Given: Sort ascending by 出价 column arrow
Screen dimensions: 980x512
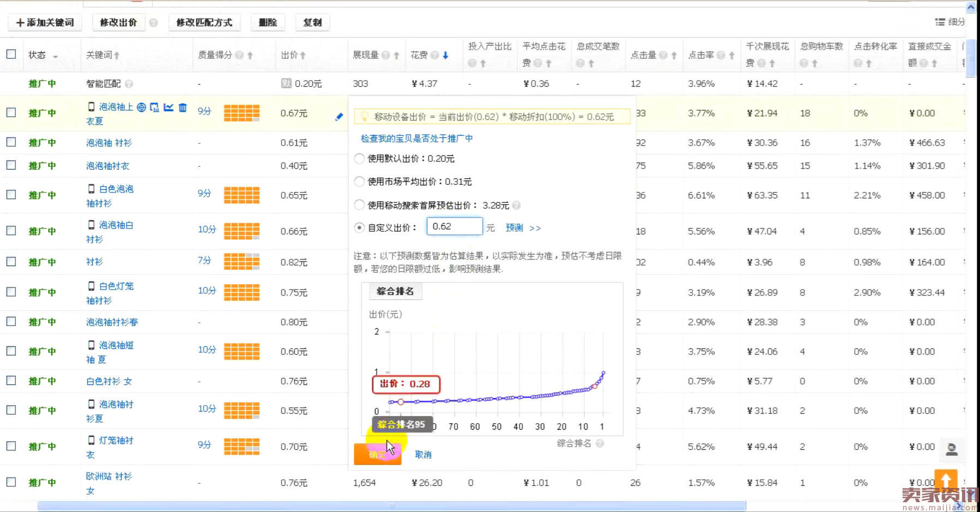Looking at the screenshot, I should (x=303, y=55).
